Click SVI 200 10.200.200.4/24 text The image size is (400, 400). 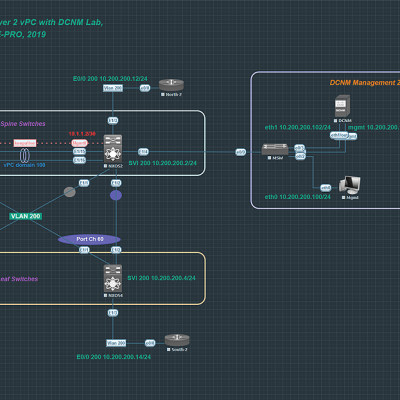(x=161, y=278)
